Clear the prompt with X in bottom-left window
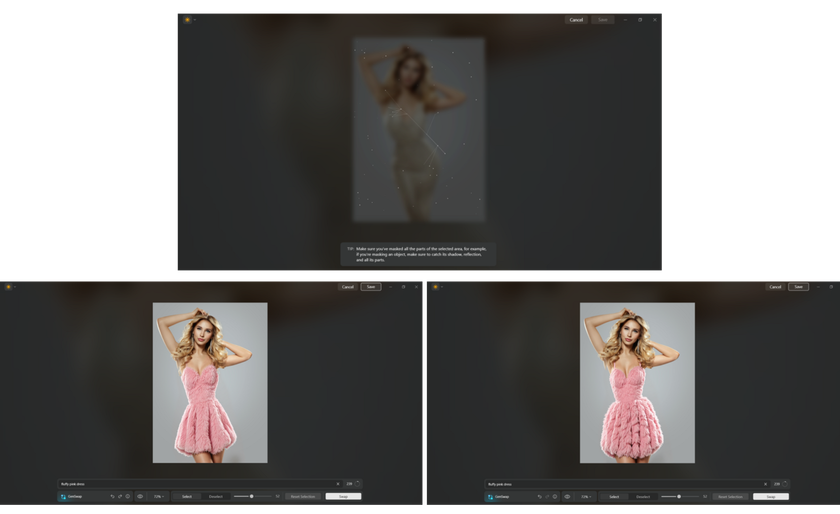840x514 pixels. pos(338,484)
